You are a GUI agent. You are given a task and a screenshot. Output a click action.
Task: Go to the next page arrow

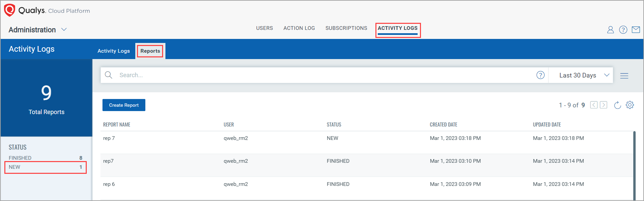coord(603,105)
